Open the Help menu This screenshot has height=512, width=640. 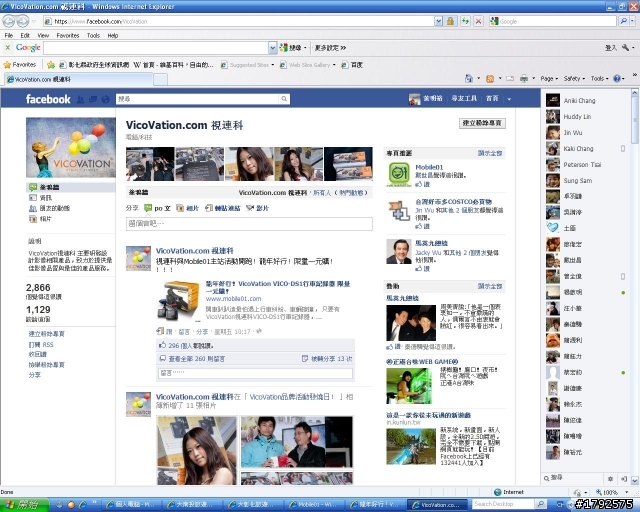113,36
